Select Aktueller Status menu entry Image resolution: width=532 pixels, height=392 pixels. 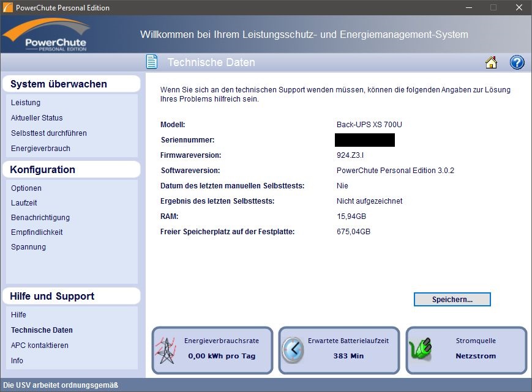pos(37,118)
